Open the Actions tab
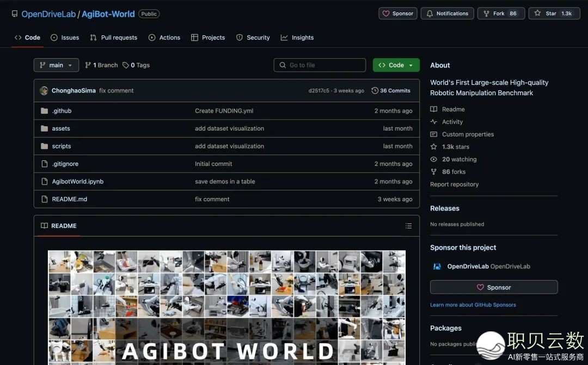Image resolution: width=588 pixels, height=365 pixels. (x=164, y=38)
